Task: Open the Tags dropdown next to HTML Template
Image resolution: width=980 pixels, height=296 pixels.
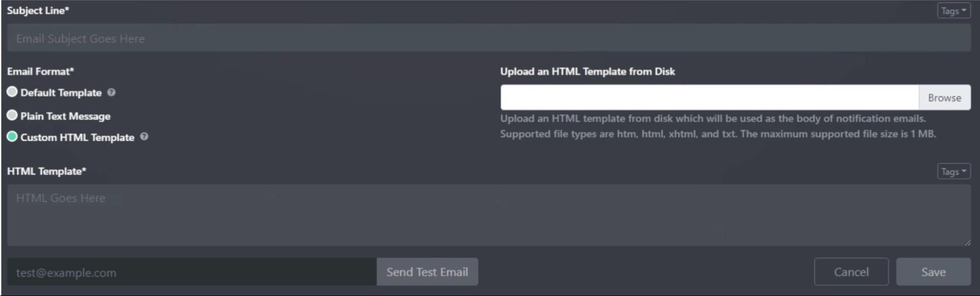Action: click(953, 171)
